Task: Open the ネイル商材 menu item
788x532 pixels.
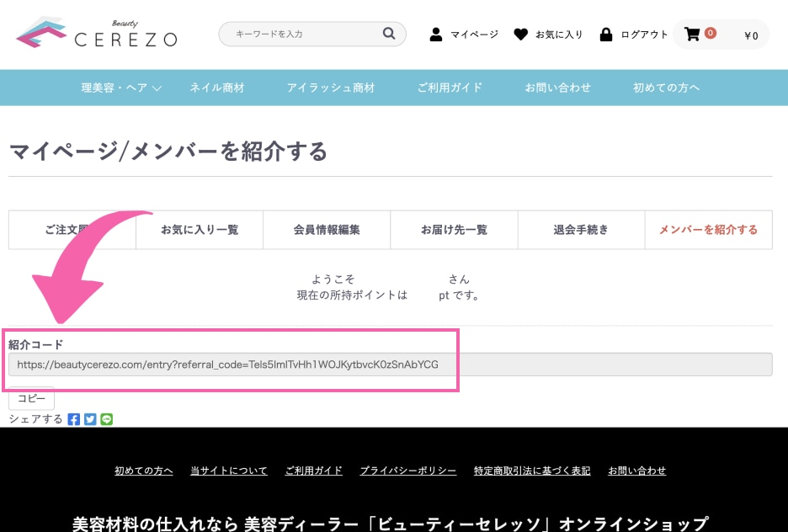Action: [217, 88]
